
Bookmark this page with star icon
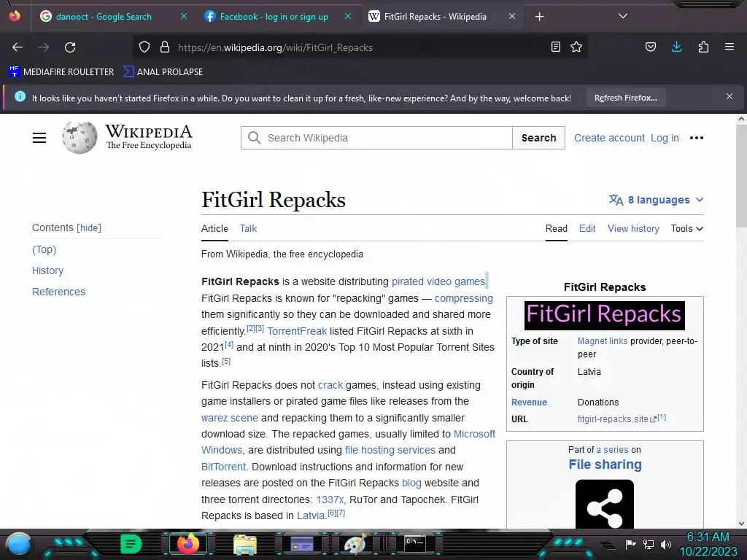pos(576,47)
